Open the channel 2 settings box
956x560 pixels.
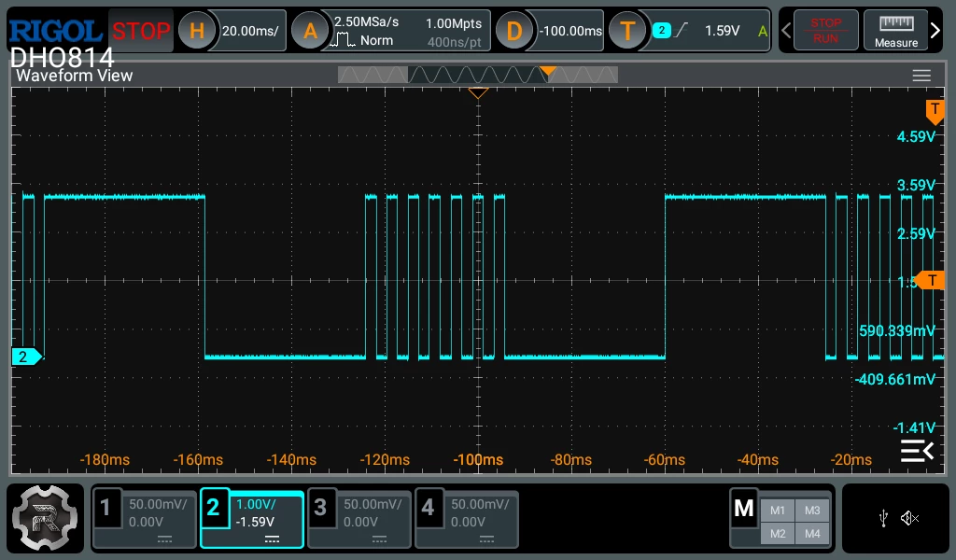coord(252,519)
